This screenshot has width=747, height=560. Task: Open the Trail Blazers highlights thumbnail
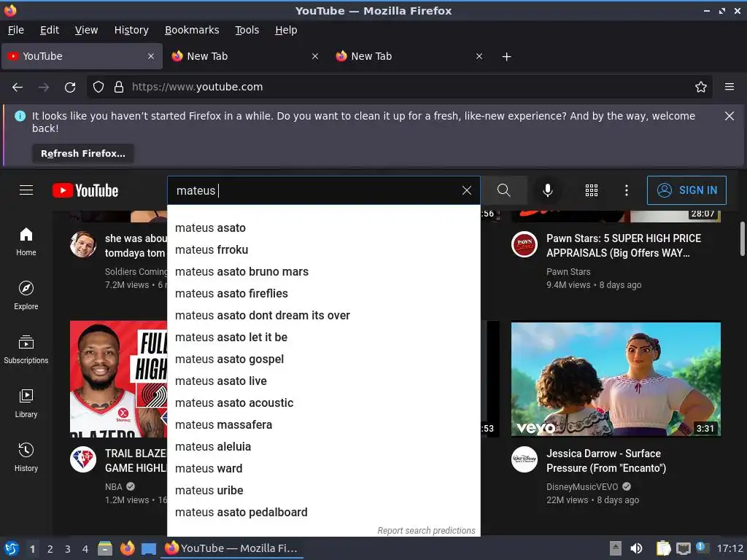click(119, 379)
